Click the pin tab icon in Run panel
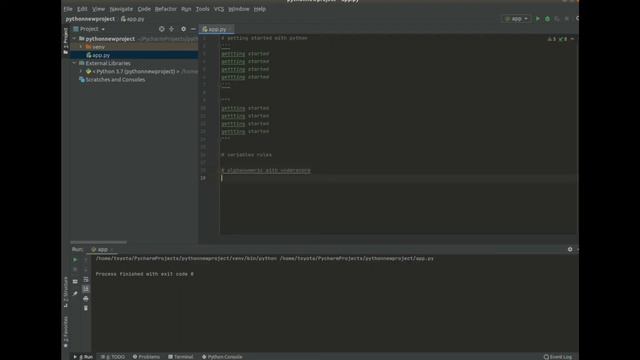This screenshot has width=640, height=360. click(75, 293)
